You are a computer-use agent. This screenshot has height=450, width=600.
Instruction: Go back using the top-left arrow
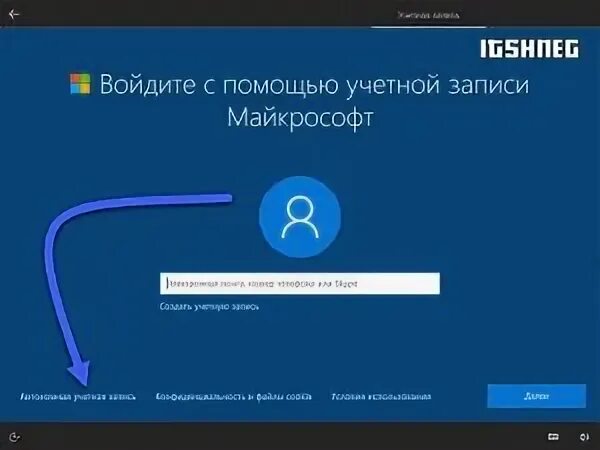[x=14, y=14]
